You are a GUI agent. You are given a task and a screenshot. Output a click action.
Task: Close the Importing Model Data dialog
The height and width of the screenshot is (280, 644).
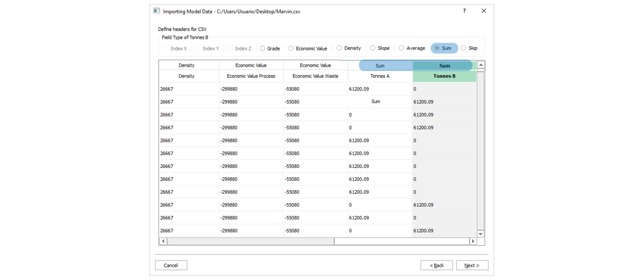click(x=484, y=11)
